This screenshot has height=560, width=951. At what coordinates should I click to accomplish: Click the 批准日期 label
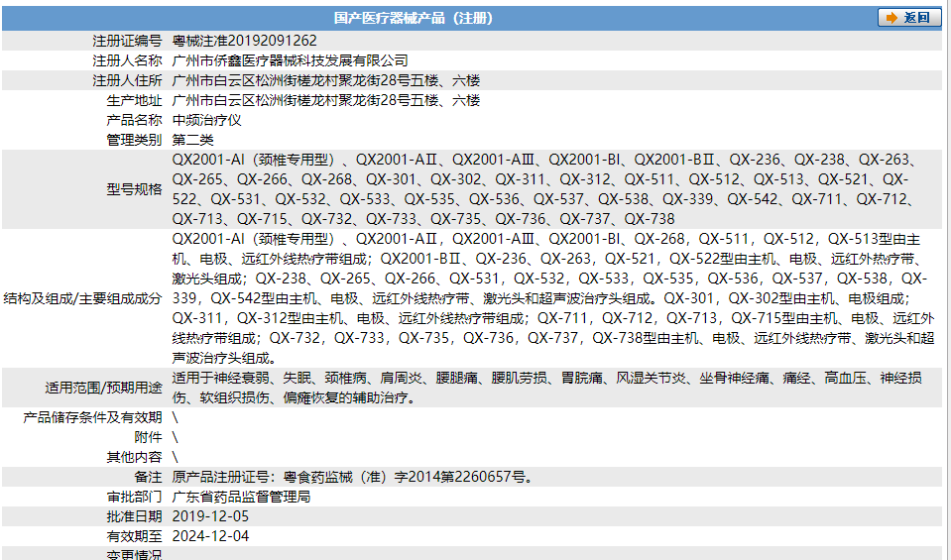click(134, 516)
